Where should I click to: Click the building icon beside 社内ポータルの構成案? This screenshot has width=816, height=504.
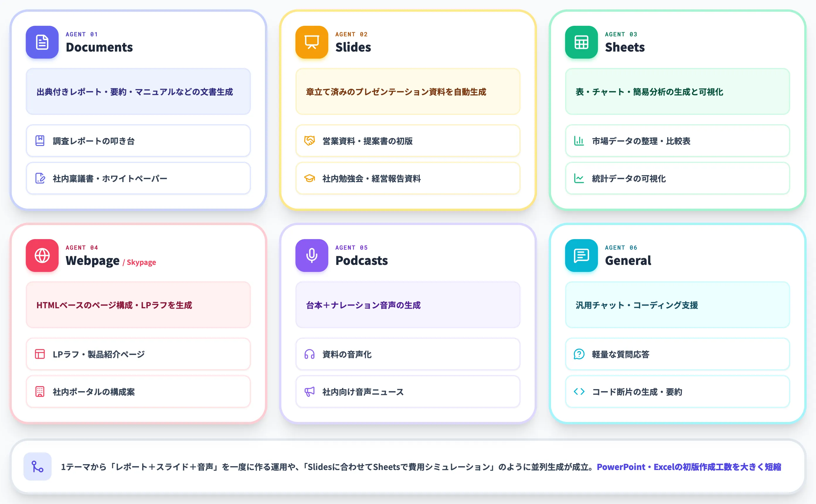[x=40, y=392]
